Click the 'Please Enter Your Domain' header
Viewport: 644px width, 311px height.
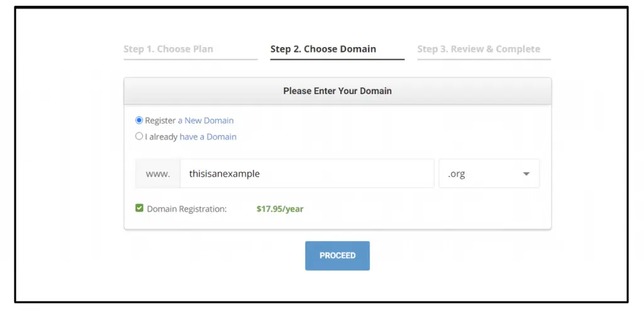pyautogui.click(x=337, y=91)
